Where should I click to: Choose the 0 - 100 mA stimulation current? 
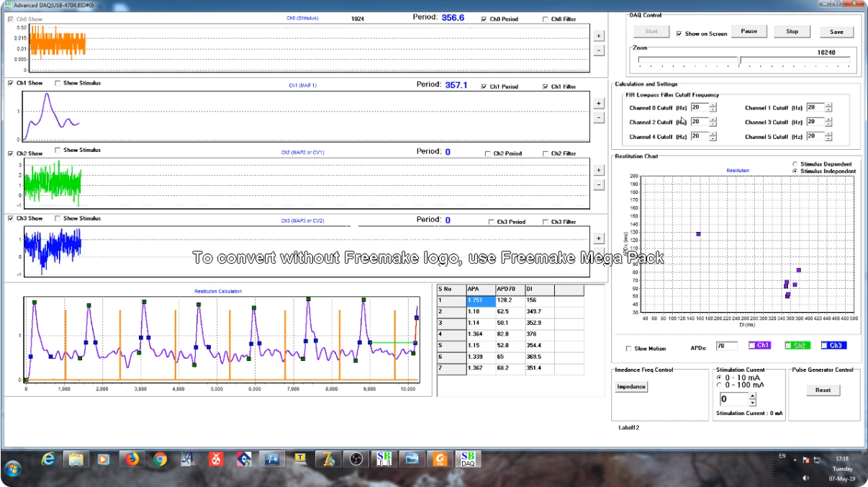click(719, 385)
